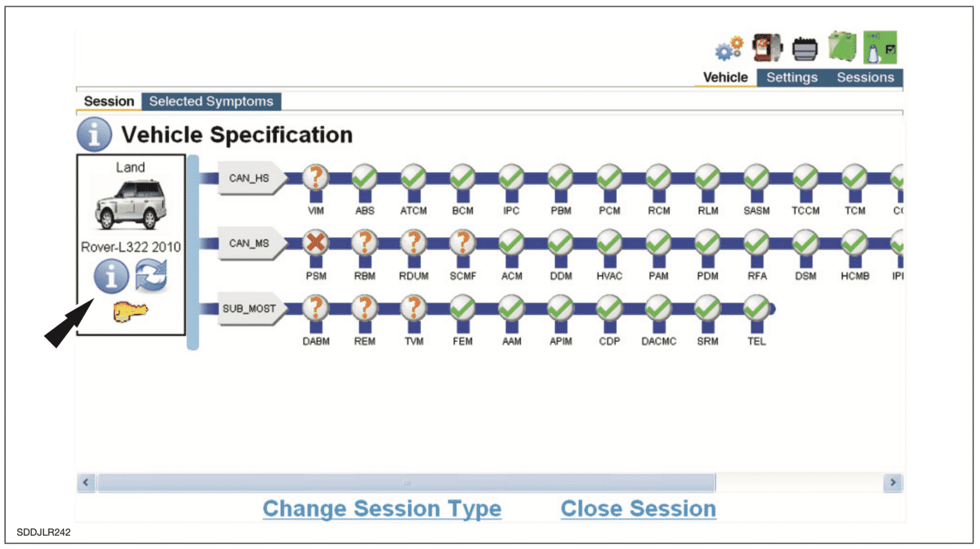Click the Close Session link
The height and width of the screenshot is (549, 980).
pos(638,508)
